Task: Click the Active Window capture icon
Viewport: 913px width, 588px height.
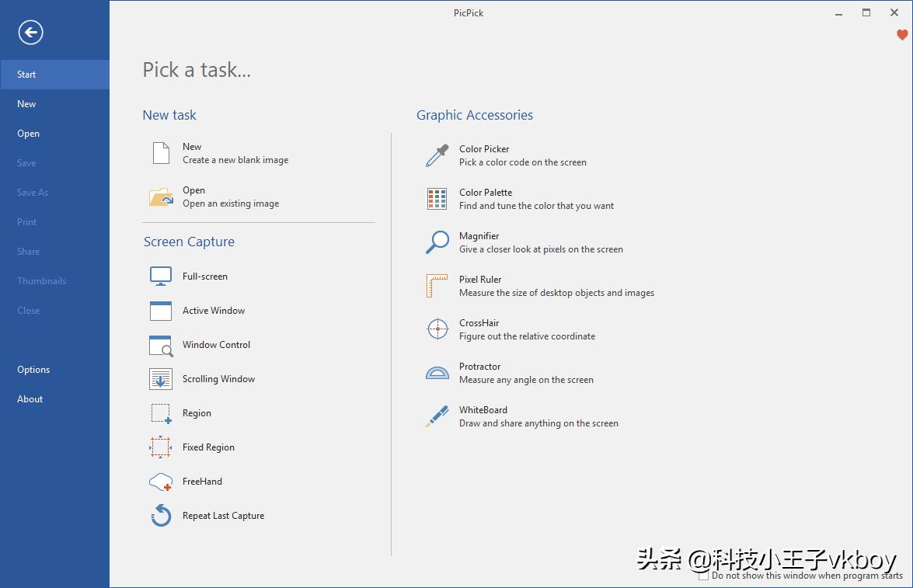Action: pyautogui.click(x=161, y=311)
